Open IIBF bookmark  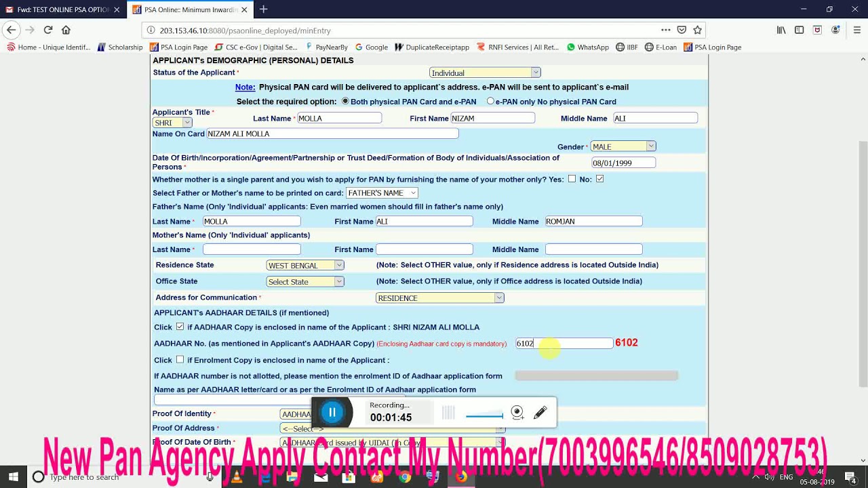pyautogui.click(x=627, y=47)
